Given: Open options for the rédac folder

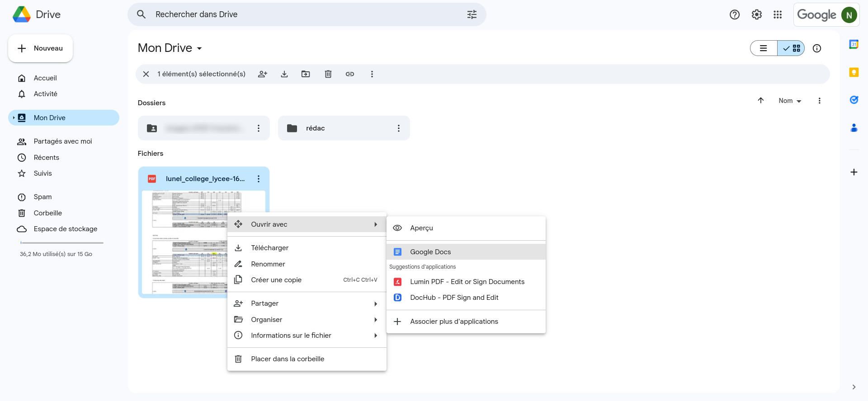Looking at the screenshot, I should coord(399,128).
